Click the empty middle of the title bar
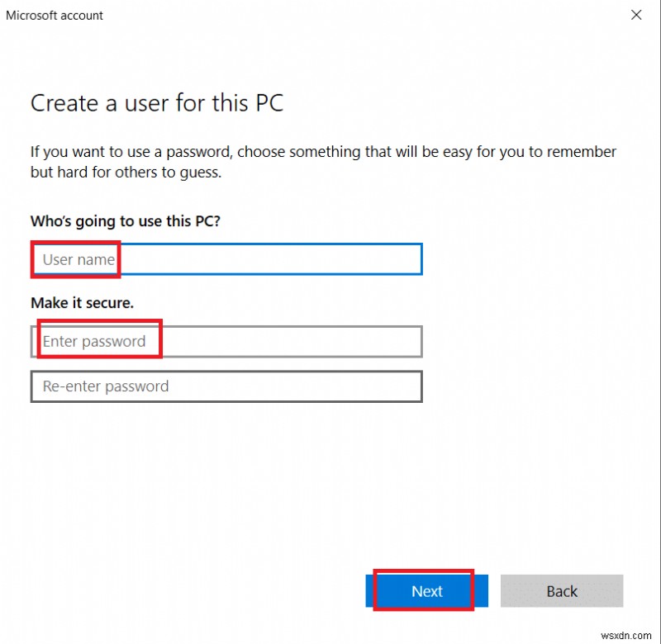 (x=330, y=15)
